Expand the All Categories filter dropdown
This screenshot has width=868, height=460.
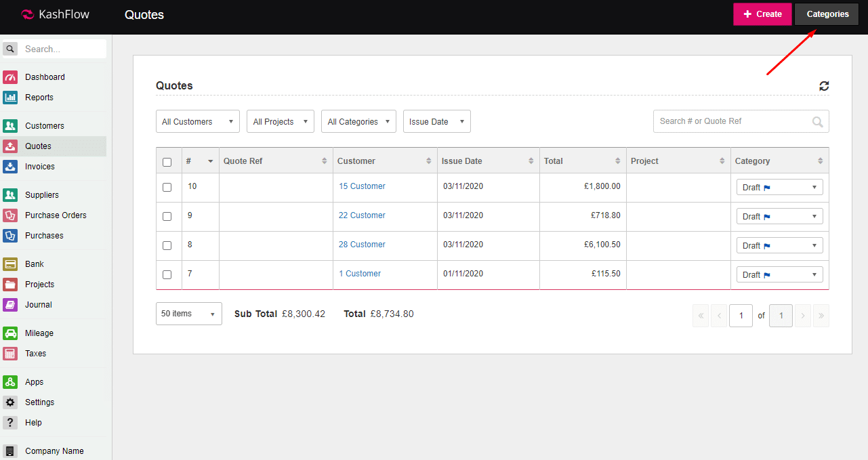pos(358,122)
